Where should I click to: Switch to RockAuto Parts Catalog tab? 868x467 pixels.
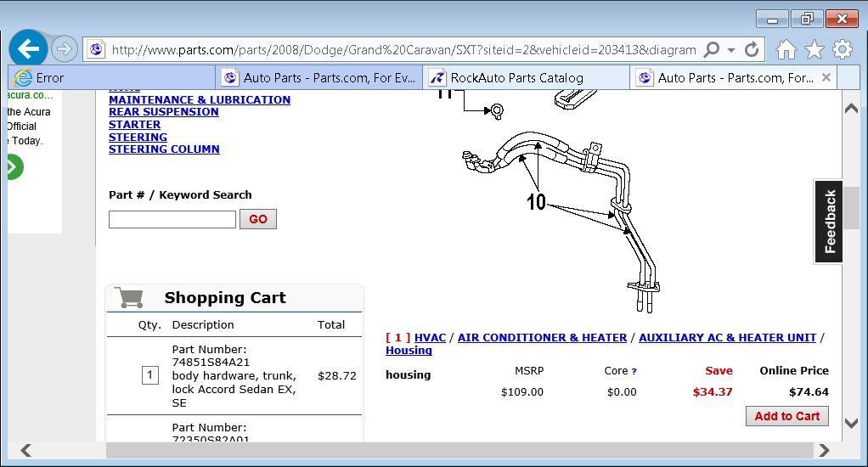[526, 78]
